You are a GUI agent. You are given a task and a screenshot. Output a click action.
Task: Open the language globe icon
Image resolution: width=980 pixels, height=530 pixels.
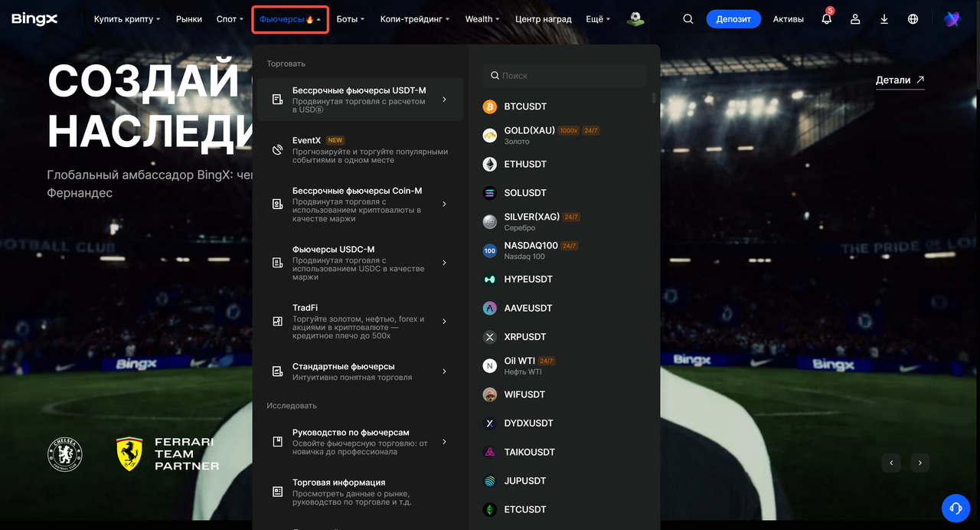tap(913, 19)
